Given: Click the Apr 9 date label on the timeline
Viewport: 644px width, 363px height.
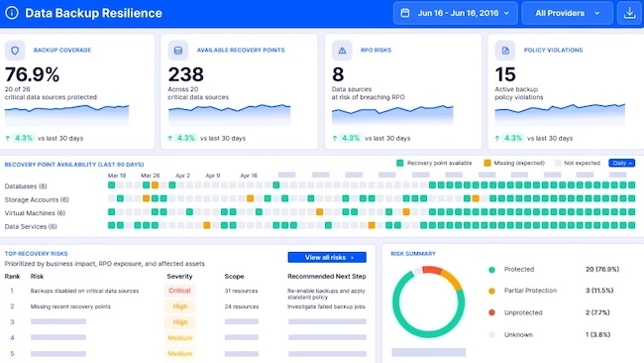Looking at the screenshot, I should (213, 176).
